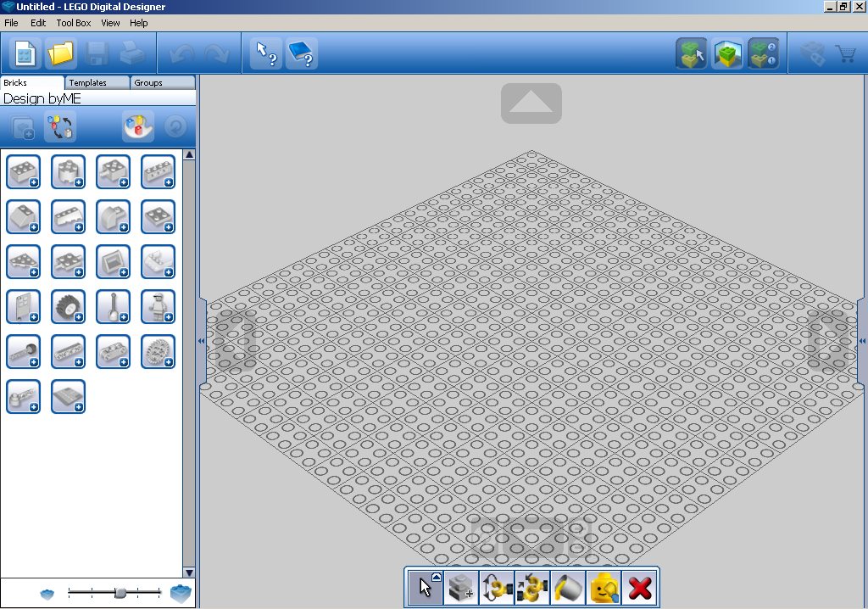Expand the curved arch bricks category

(113, 216)
